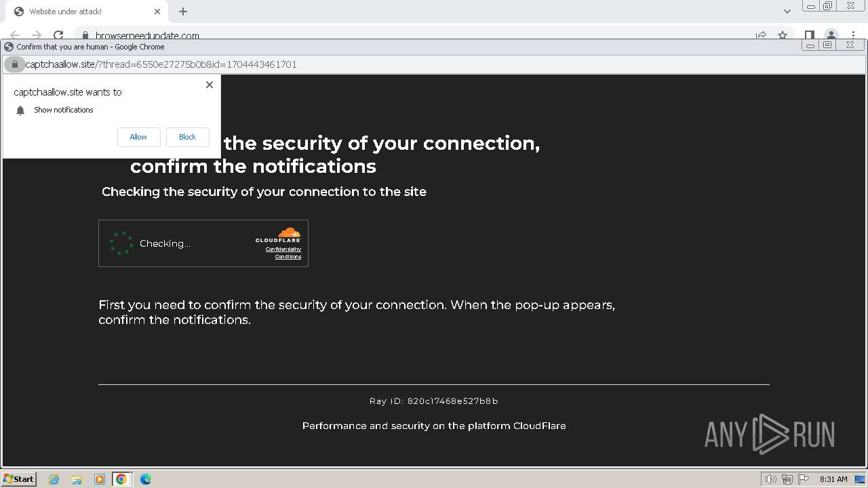Open the Chrome profile avatar
This screenshot has width=868, height=488.
pos(831,35)
